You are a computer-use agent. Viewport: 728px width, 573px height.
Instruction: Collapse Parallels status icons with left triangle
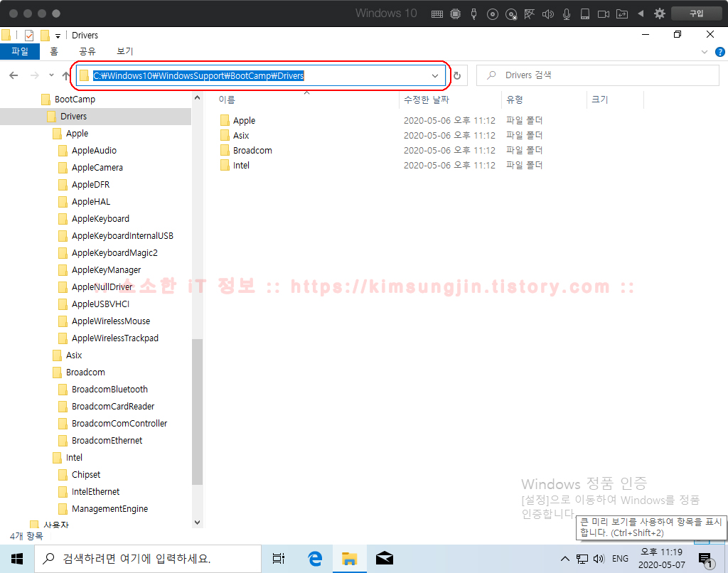pos(641,14)
